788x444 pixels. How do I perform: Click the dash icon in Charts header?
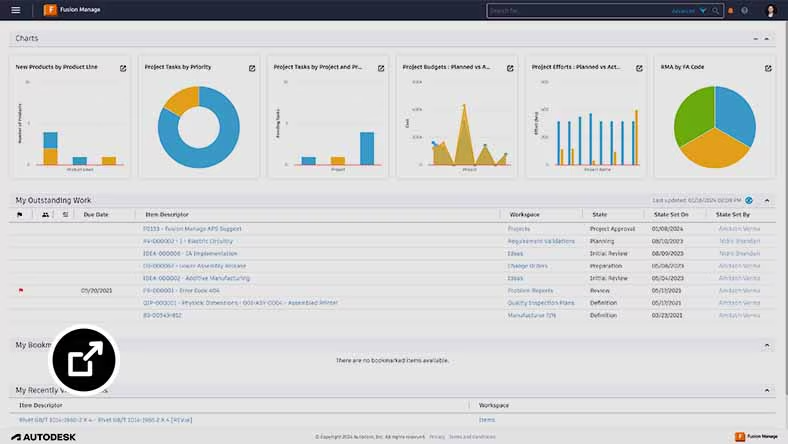[x=755, y=39]
